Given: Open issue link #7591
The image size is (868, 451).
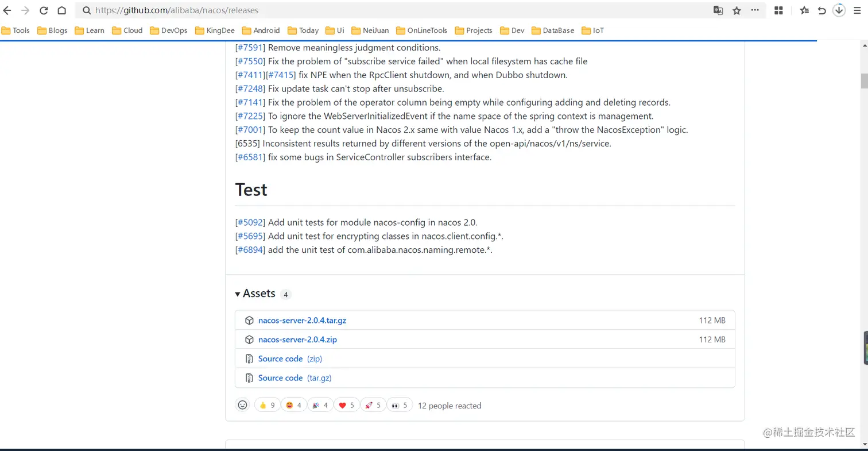Looking at the screenshot, I should [250, 48].
